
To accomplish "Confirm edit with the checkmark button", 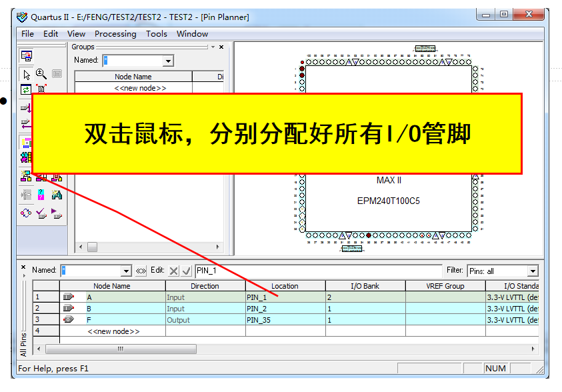I will point(187,271).
